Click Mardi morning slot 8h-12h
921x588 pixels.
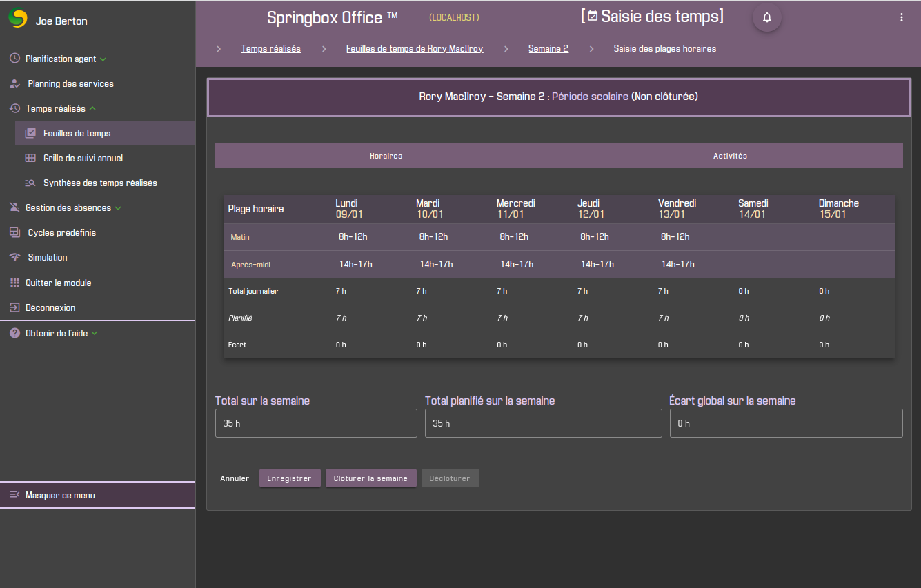pos(434,236)
